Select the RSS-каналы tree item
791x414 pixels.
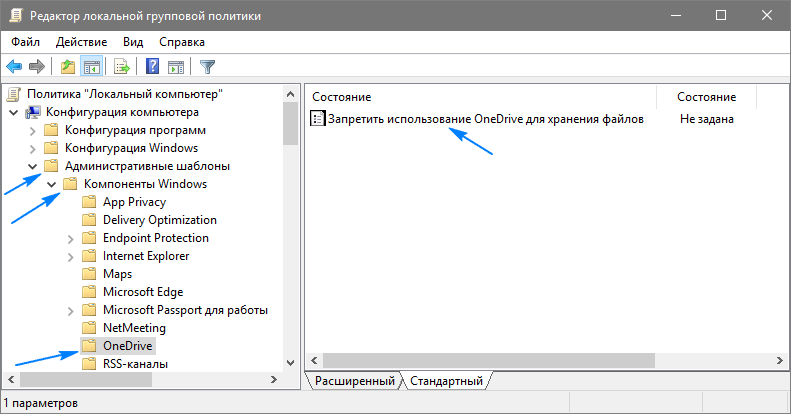pyautogui.click(x=135, y=364)
